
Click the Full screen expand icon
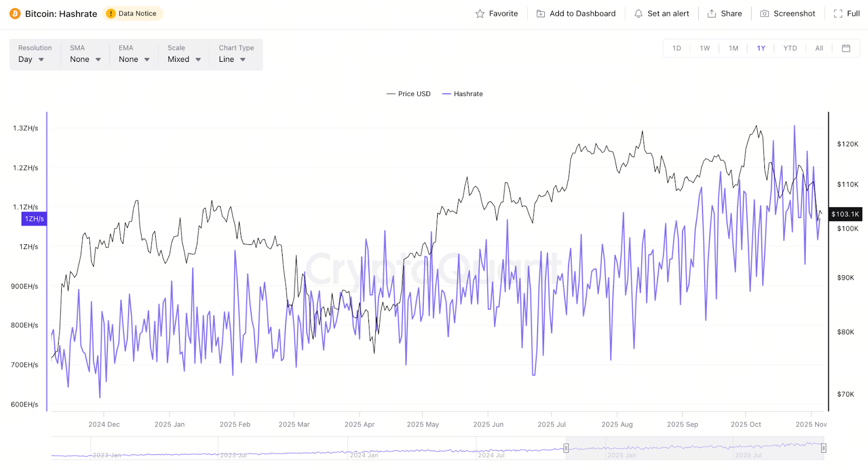[838, 14]
